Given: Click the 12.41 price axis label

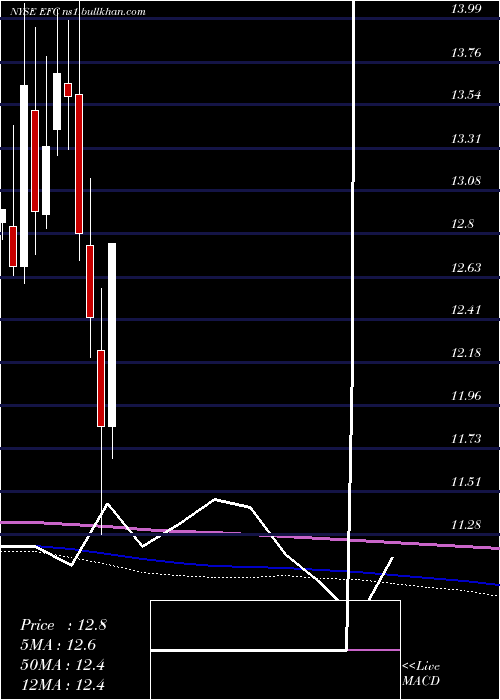Looking at the screenshot, I should [466, 310].
